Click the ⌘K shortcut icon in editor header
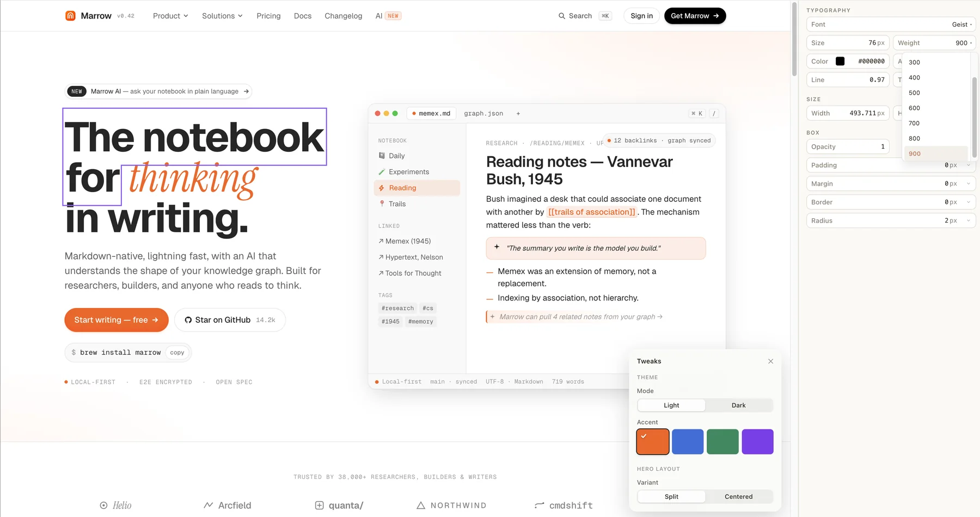 coord(697,114)
